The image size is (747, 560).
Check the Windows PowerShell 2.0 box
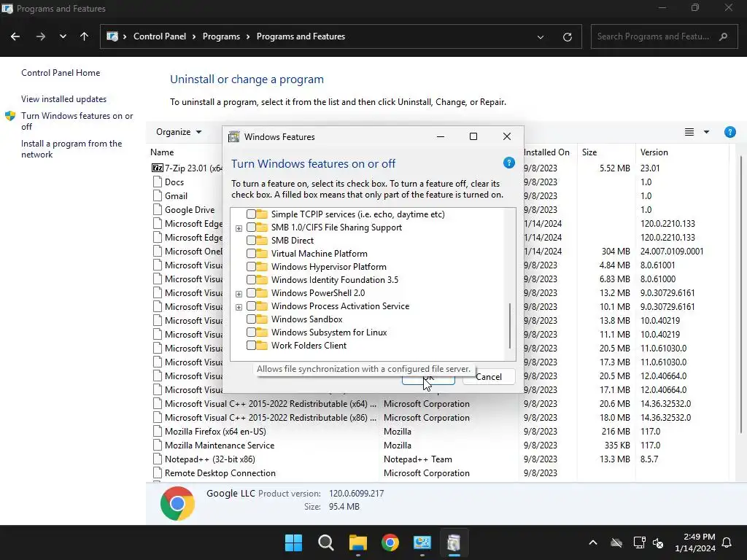(x=251, y=293)
